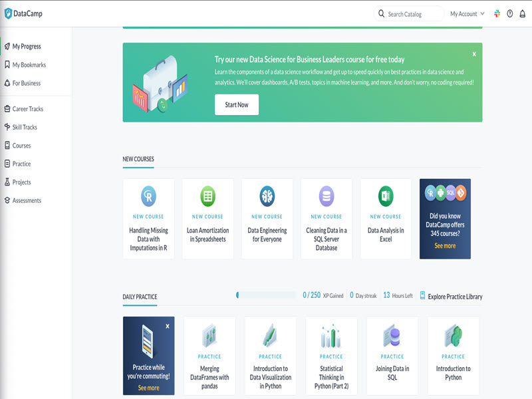Viewport: 532px width, 399px height.
Task: Click the phone illustration on commuting card
Action: (x=148, y=341)
